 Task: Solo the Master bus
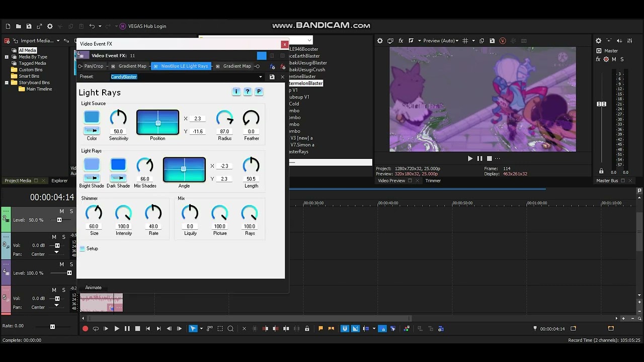click(x=622, y=59)
